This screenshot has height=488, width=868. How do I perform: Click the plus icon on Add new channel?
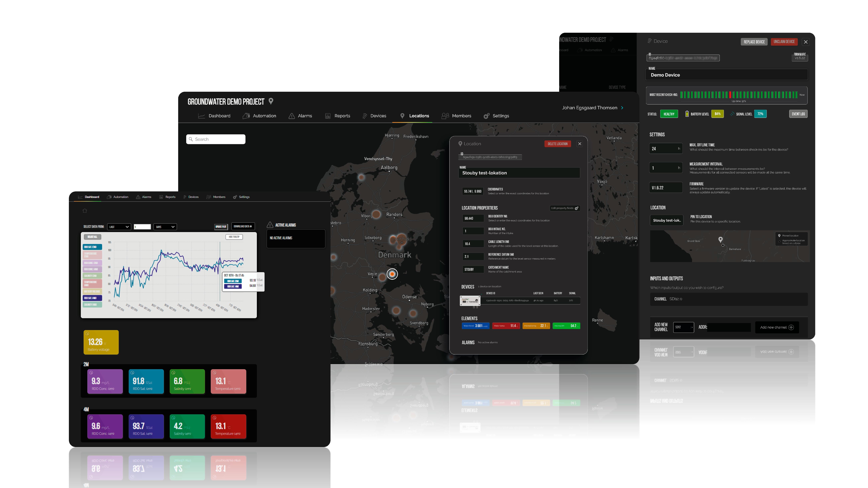pos(791,327)
